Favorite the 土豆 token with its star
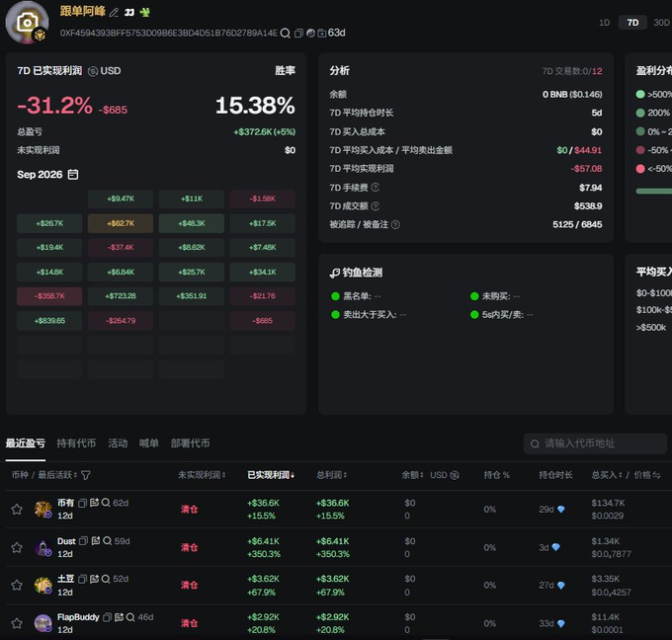This screenshot has width=672, height=640. click(x=17, y=585)
